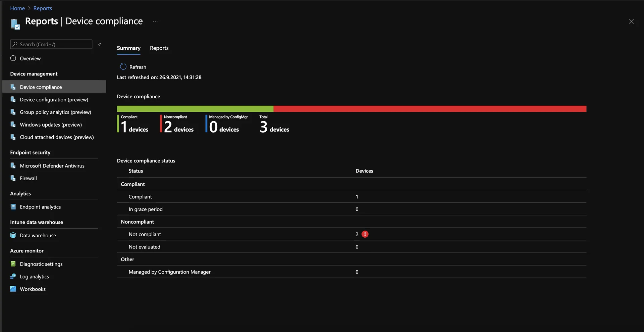Click the Refresh circular arrow icon
The height and width of the screenshot is (332, 644).
[123, 67]
